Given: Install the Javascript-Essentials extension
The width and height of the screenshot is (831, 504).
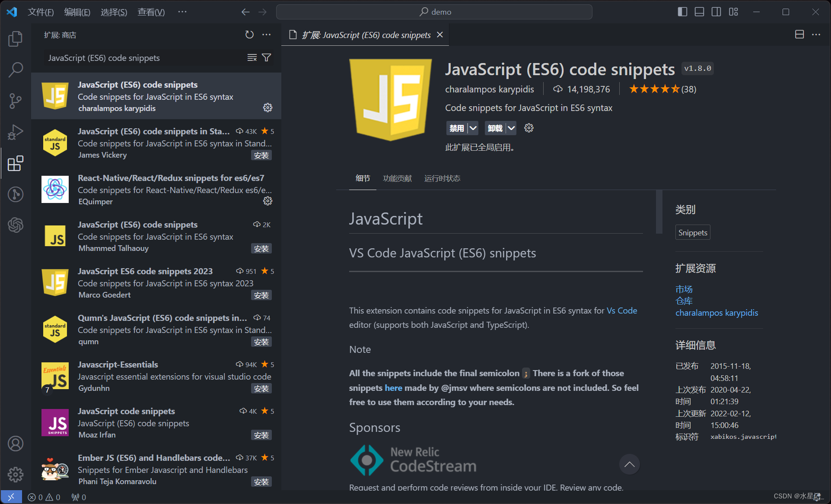Looking at the screenshot, I should [261, 389].
